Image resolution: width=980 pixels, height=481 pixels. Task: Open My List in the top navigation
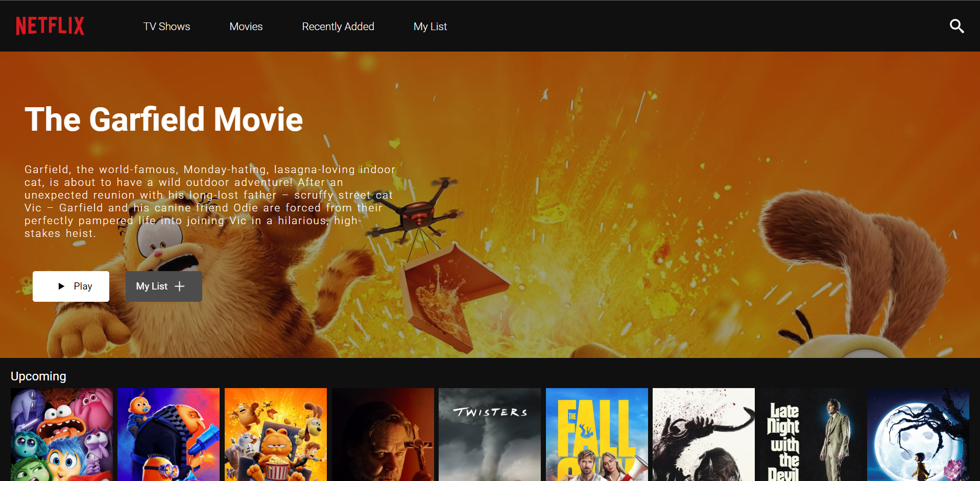point(430,27)
